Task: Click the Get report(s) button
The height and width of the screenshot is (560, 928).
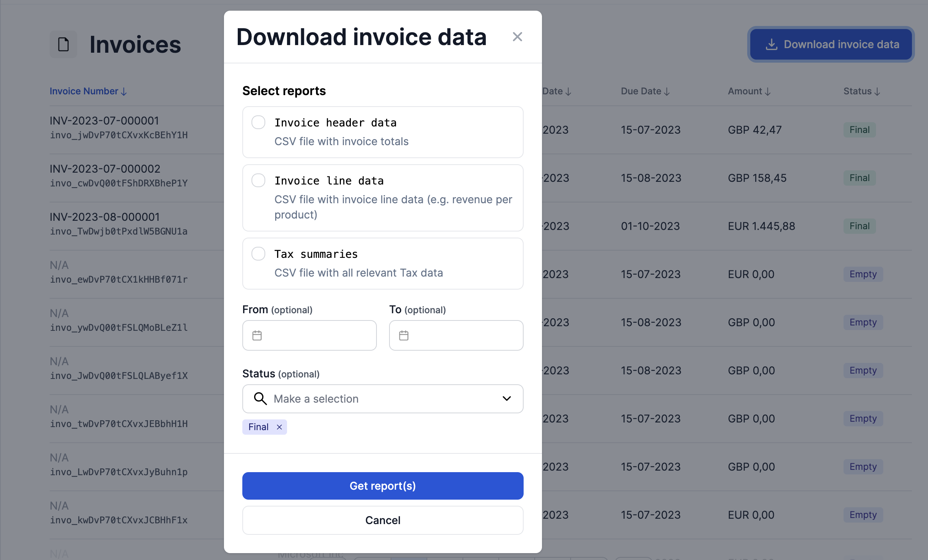Action: [x=383, y=486]
